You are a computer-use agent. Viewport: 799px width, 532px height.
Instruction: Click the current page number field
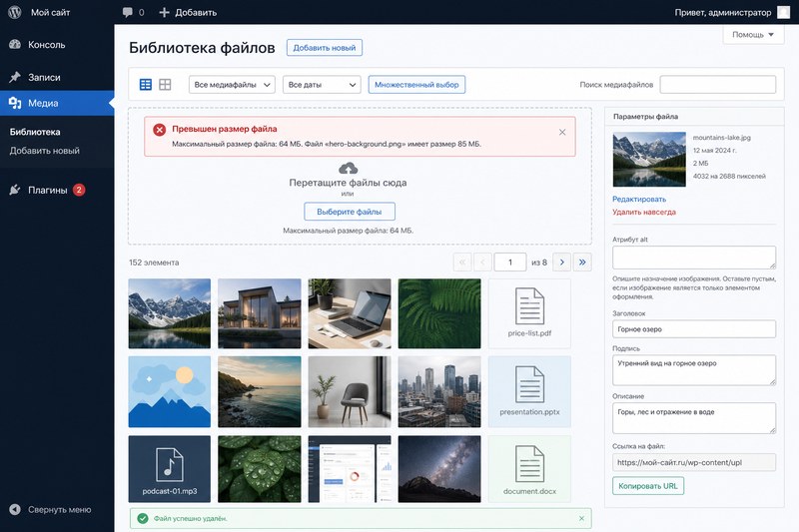(x=510, y=263)
